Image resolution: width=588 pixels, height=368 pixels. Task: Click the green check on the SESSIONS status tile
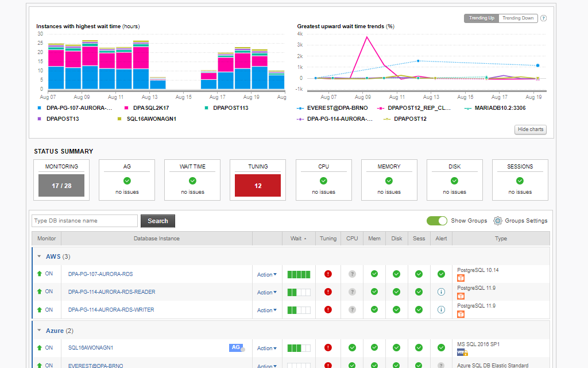coord(520,179)
